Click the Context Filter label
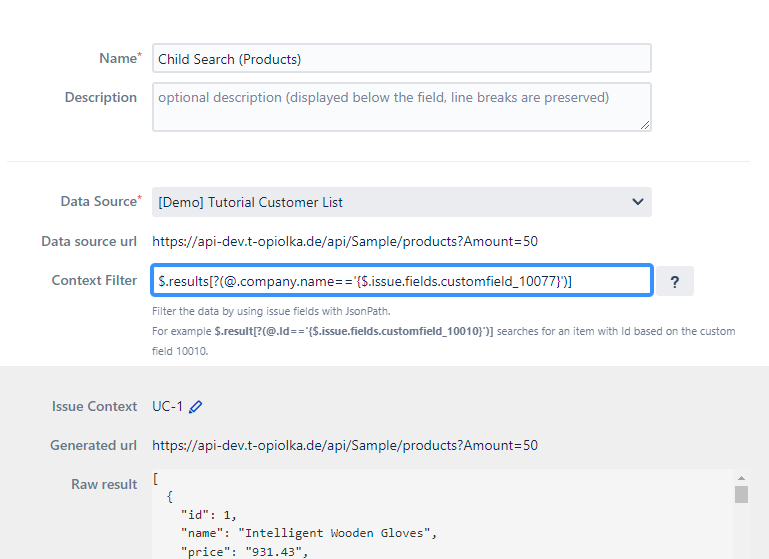 tap(94, 281)
